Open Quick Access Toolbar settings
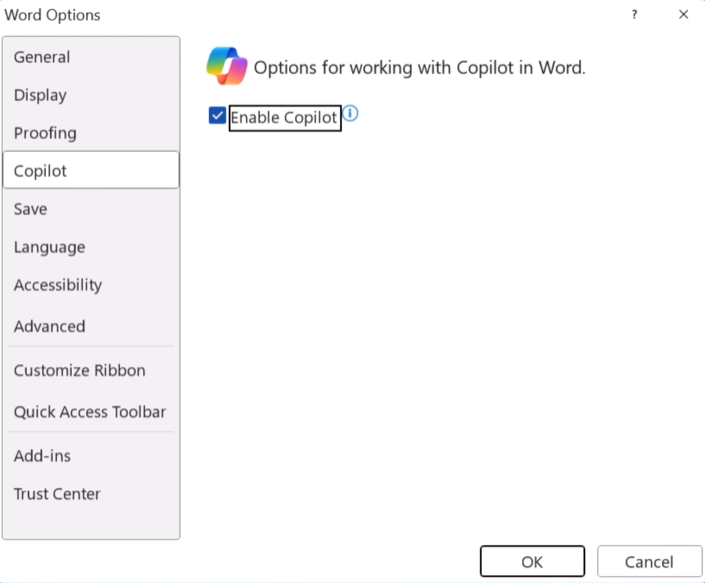The width and height of the screenshot is (705, 583). click(x=90, y=412)
